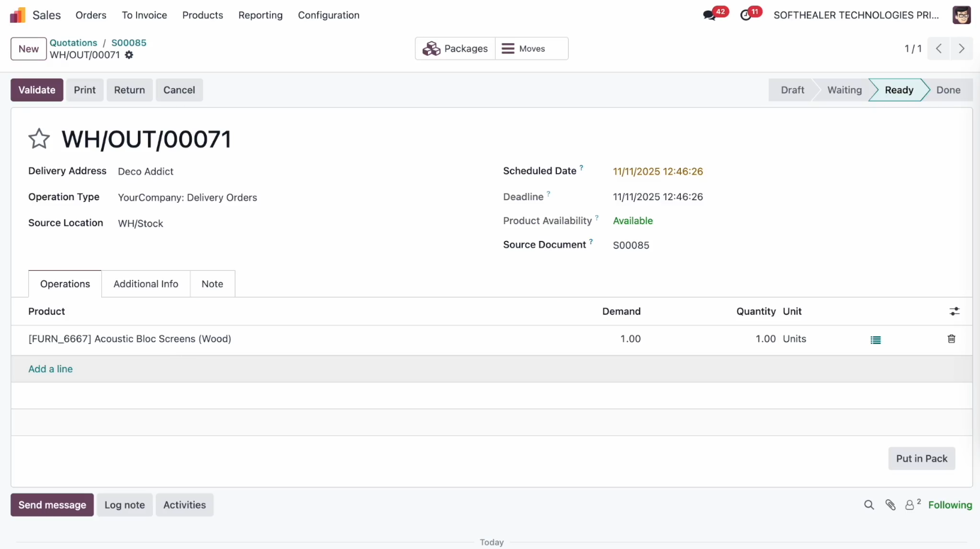Delete the Acoustic Bloc Screens line
Viewport: 980px width, 549px height.
pos(951,339)
